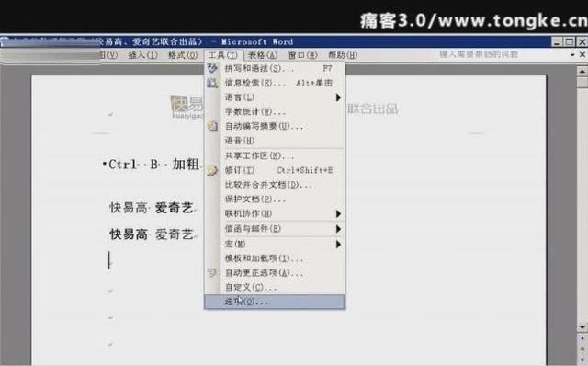Expand 联机协作 submenu arrow
This screenshot has width=588, height=366.
(x=338, y=214)
